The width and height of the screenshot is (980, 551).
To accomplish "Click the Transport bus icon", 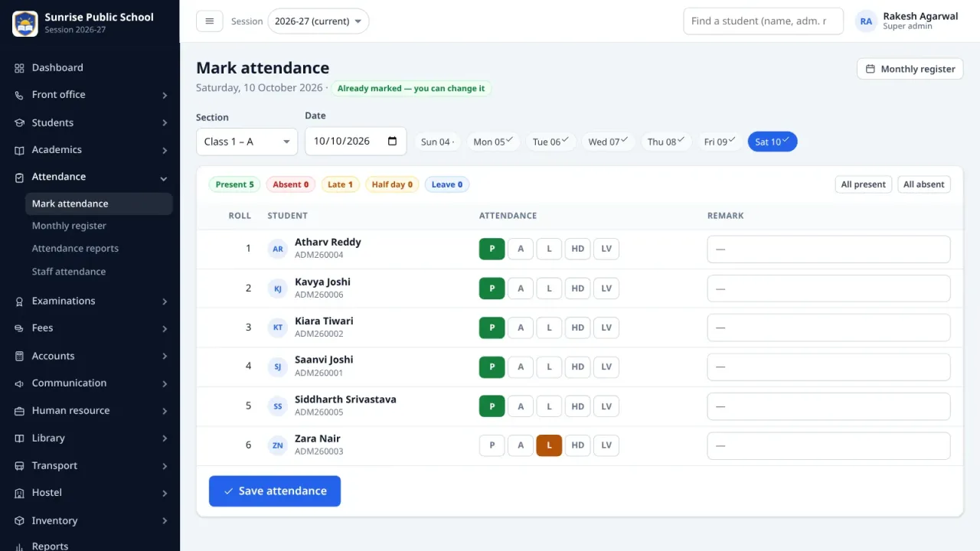I will pos(19,466).
